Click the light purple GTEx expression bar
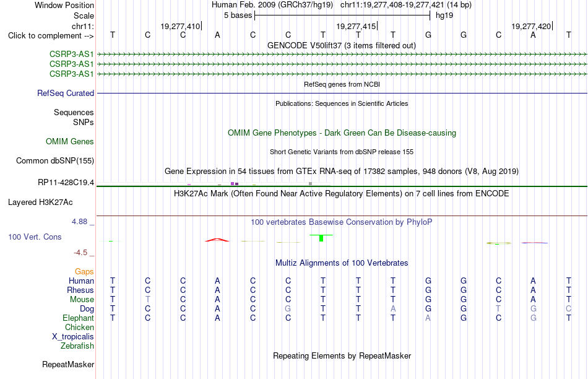Screen dimensions: 588x379 tap(233, 183)
